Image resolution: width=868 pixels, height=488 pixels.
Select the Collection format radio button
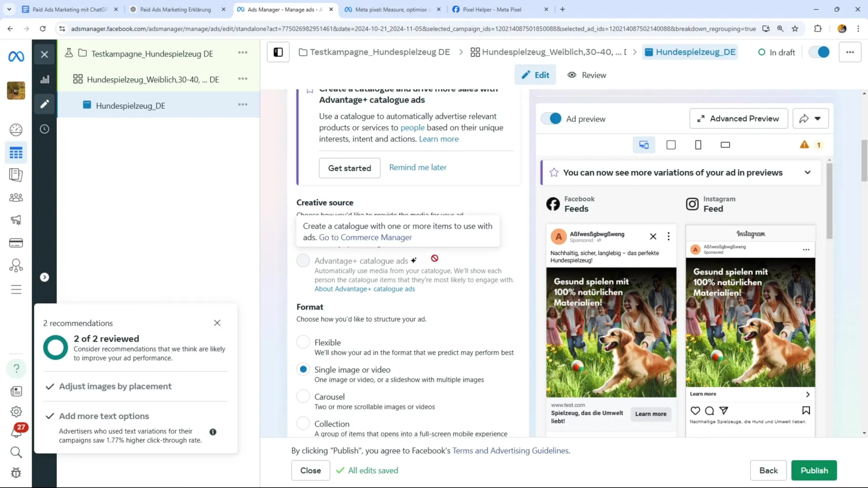click(x=303, y=423)
